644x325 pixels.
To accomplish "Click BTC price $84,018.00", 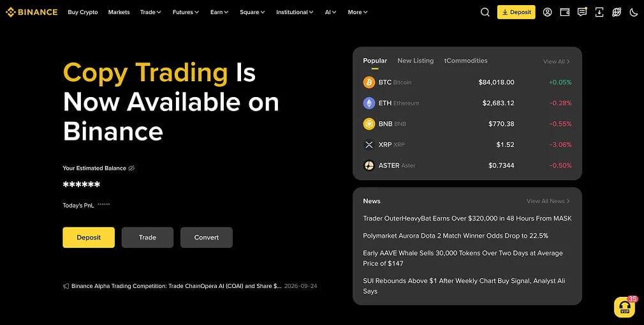I will point(496,82).
